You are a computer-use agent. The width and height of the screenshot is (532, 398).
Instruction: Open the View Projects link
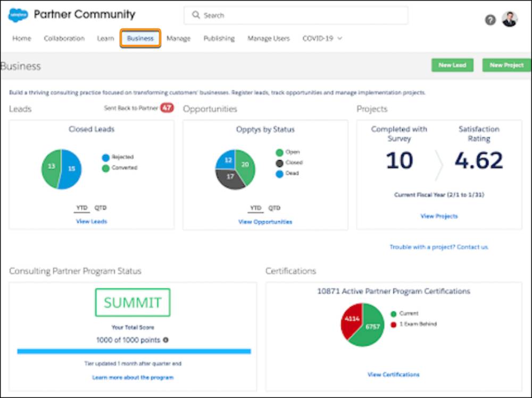pyautogui.click(x=439, y=216)
